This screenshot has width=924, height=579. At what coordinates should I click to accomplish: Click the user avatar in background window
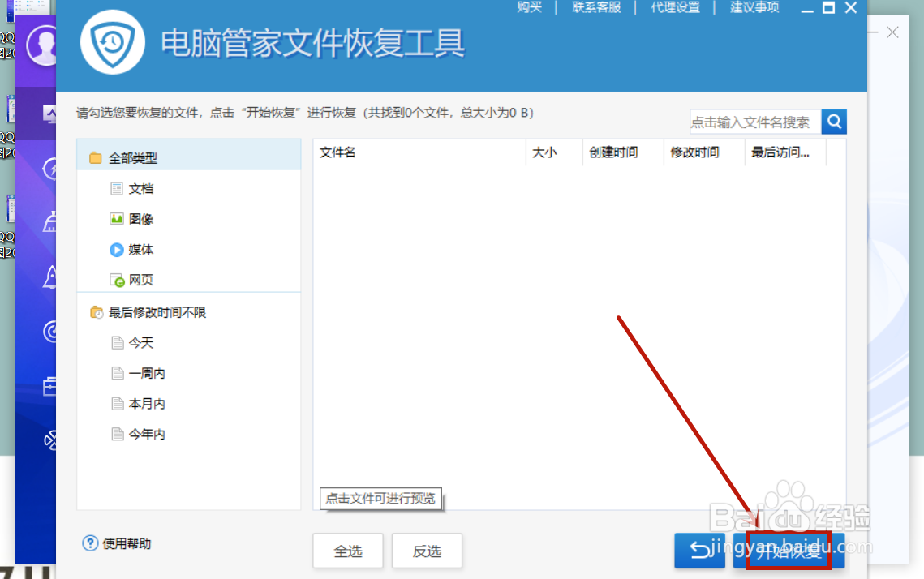point(41,45)
